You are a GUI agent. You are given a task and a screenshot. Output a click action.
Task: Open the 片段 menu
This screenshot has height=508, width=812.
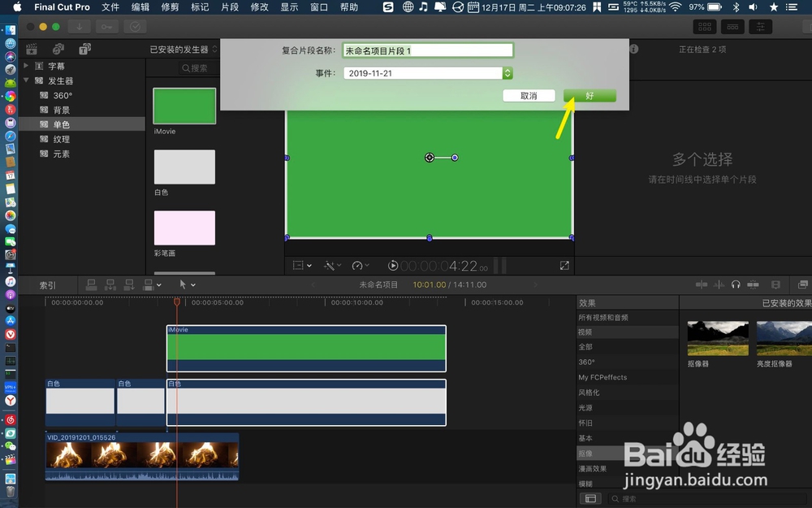tap(230, 7)
